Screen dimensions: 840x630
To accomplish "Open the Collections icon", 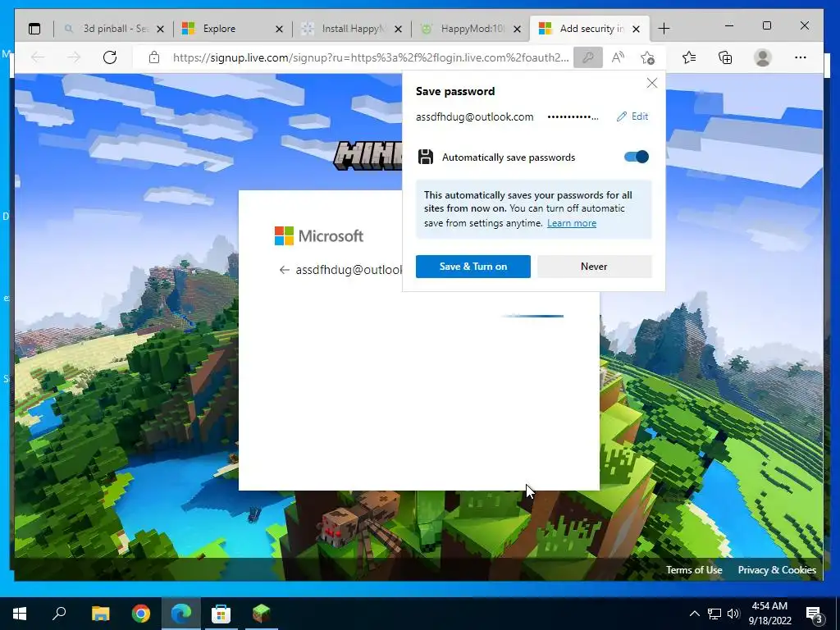I will coord(725,57).
